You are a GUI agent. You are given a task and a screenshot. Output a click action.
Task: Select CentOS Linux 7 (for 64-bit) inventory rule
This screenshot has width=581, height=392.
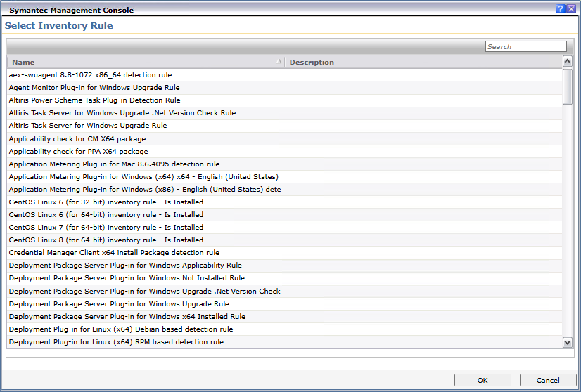click(x=284, y=228)
